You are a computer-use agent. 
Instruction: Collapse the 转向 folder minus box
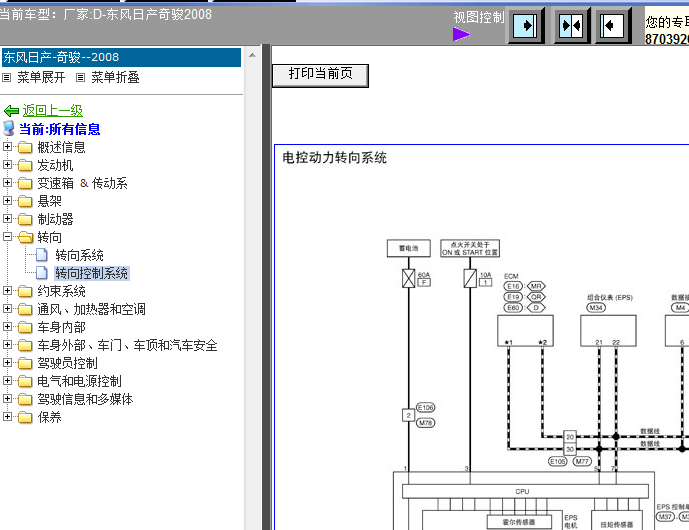click(7, 236)
